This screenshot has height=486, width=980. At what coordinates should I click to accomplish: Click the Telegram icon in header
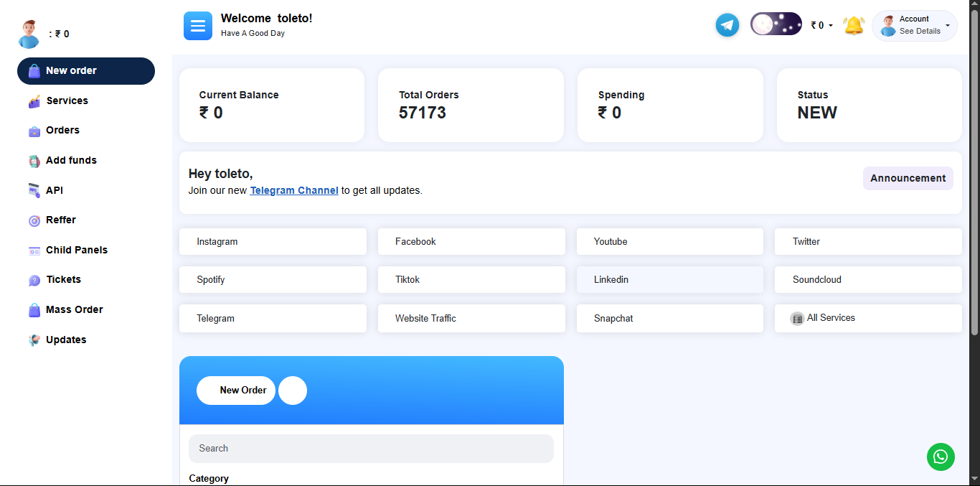tap(727, 25)
